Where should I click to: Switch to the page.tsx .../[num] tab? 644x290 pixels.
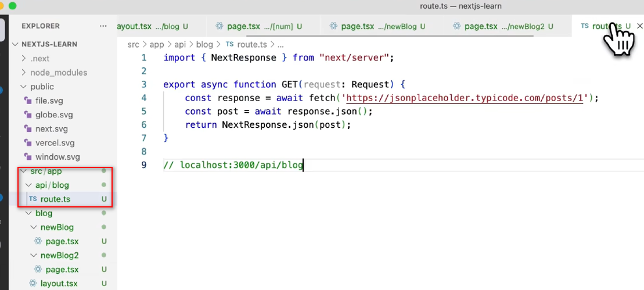coord(259,26)
